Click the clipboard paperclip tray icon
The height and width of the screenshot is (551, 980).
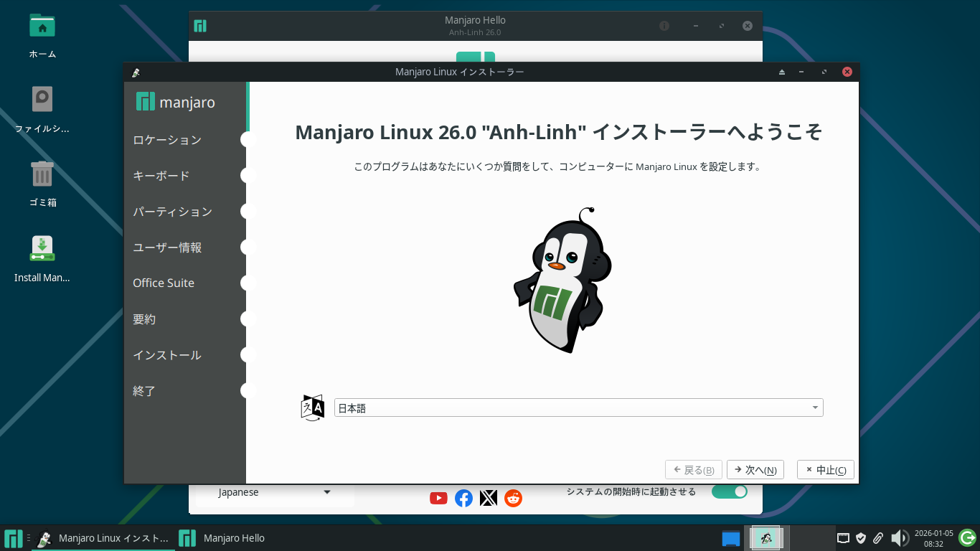pos(878,538)
